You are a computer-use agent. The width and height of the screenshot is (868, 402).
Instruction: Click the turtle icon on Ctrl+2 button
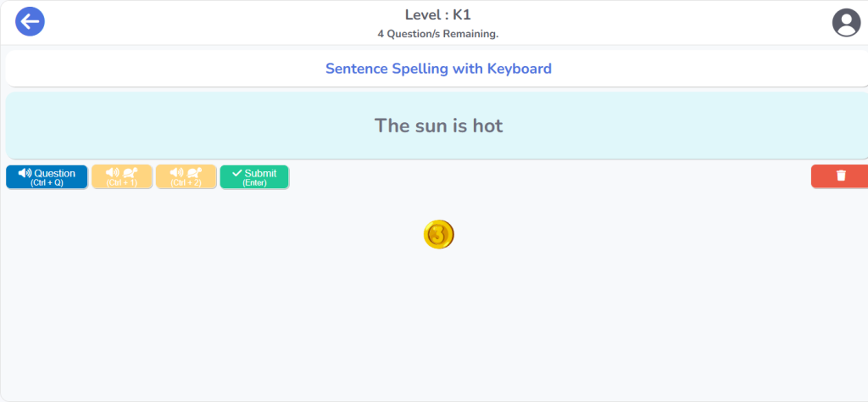coord(194,173)
